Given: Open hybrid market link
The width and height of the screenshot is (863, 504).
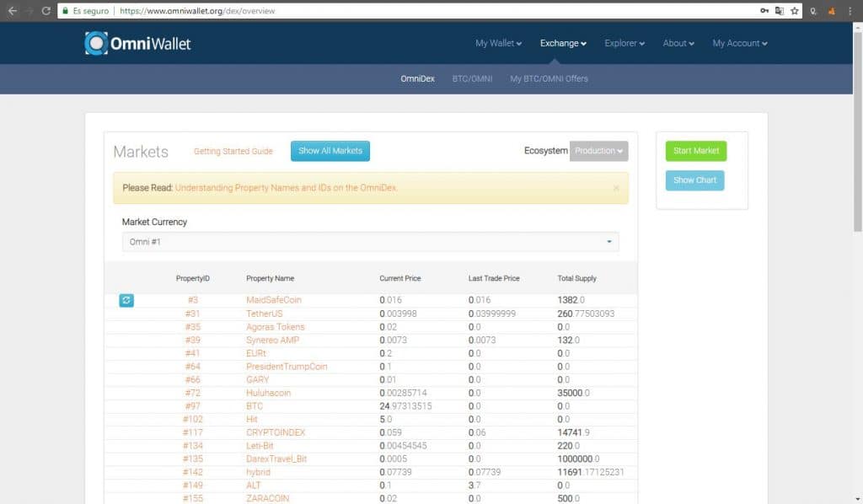Looking at the screenshot, I should point(258,472).
